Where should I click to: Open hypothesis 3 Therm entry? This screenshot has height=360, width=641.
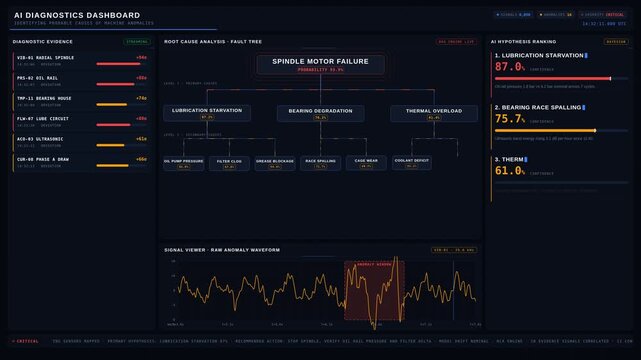560,179
